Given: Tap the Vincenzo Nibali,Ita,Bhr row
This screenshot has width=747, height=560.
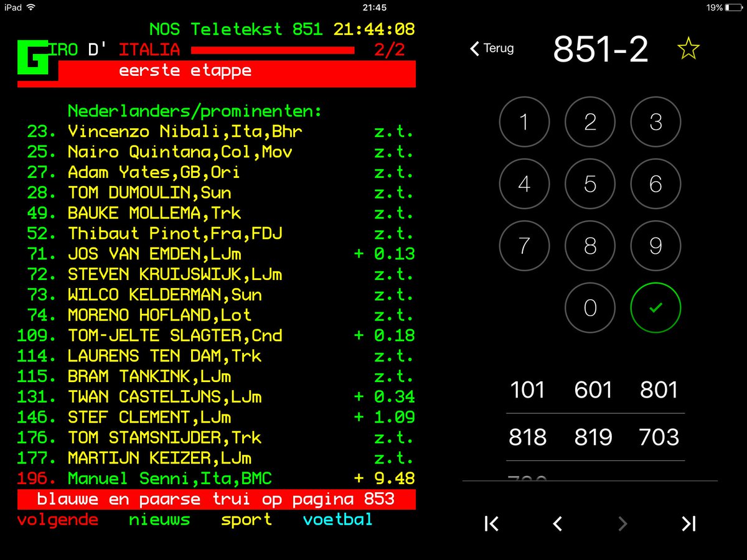Looking at the screenshot, I should [216, 131].
